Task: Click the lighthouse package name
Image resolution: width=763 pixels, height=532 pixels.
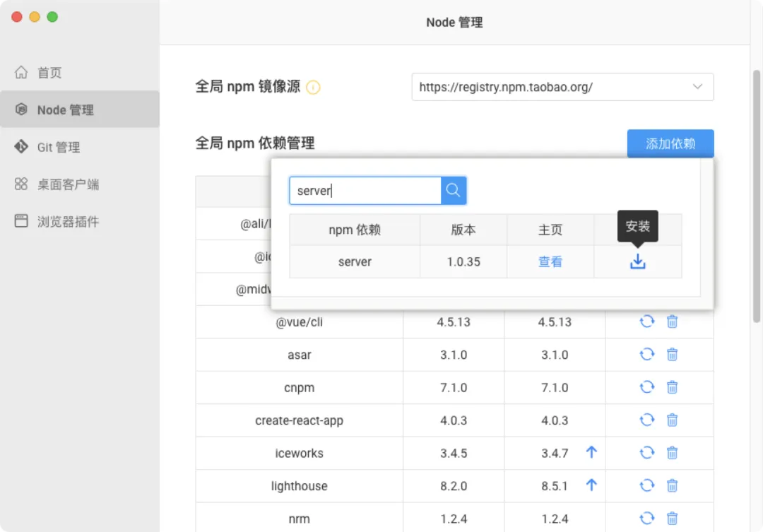Action: click(300, 486)
